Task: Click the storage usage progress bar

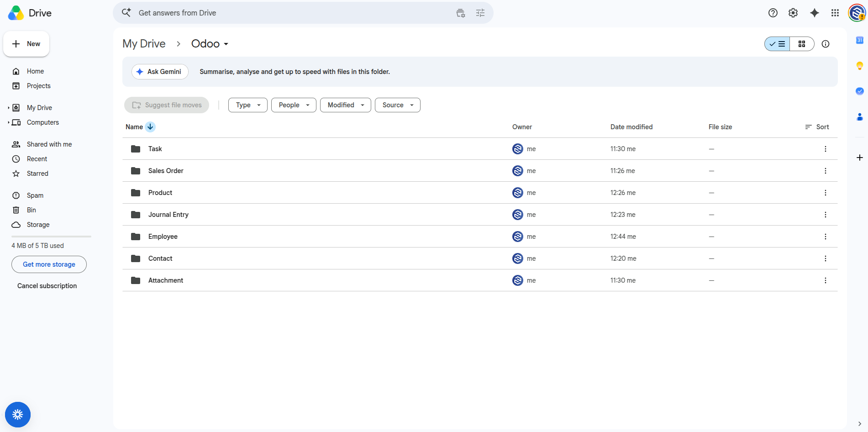Action: [x=51, y=237]
